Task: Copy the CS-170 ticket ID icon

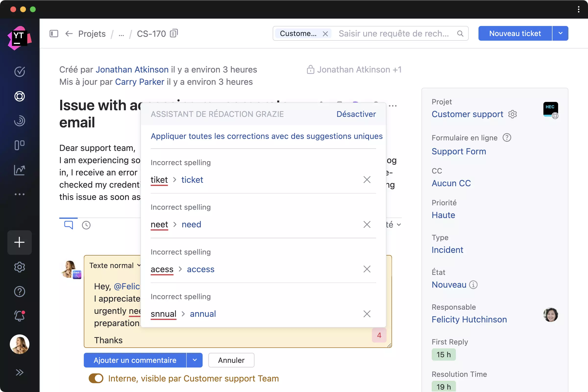Action: click(174, 33)
